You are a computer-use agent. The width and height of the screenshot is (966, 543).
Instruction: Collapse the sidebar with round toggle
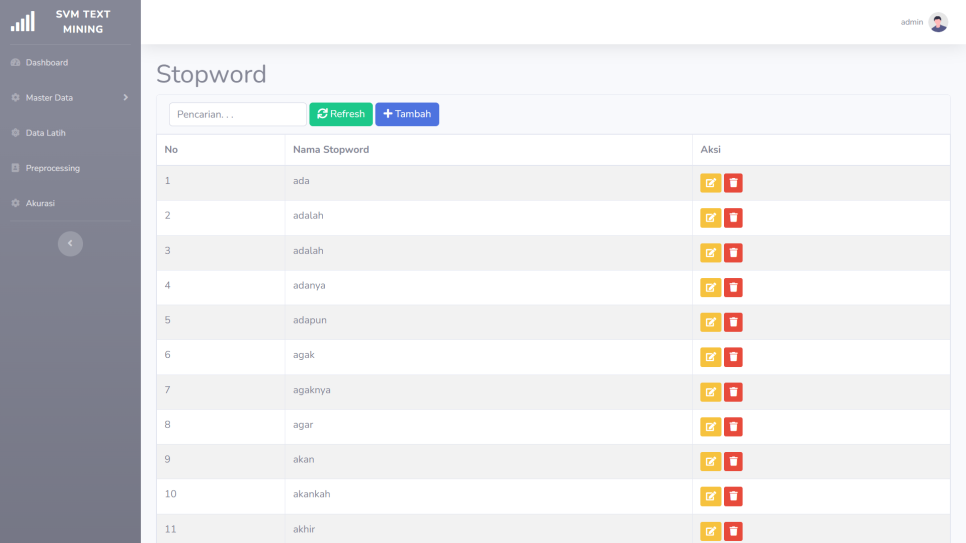click(70, 244)
